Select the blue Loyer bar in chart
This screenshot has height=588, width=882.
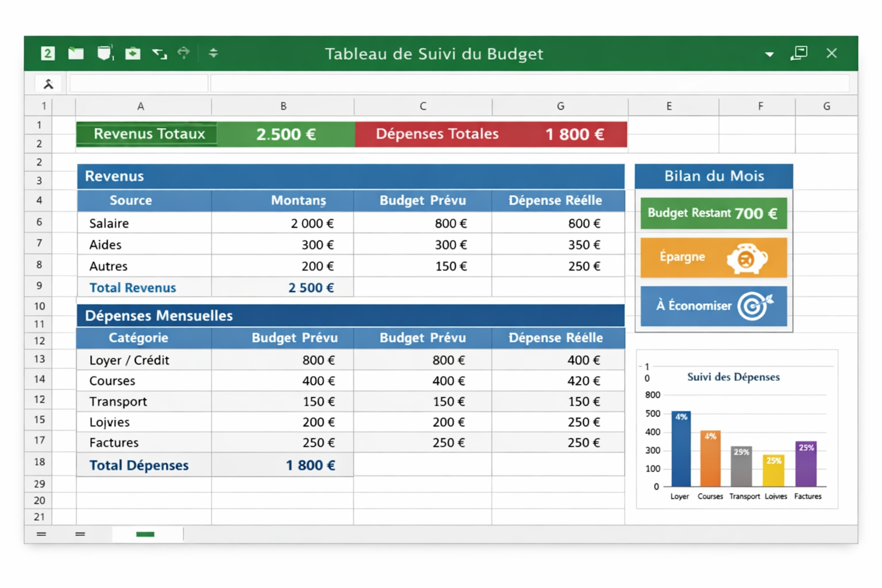point(681,449)
